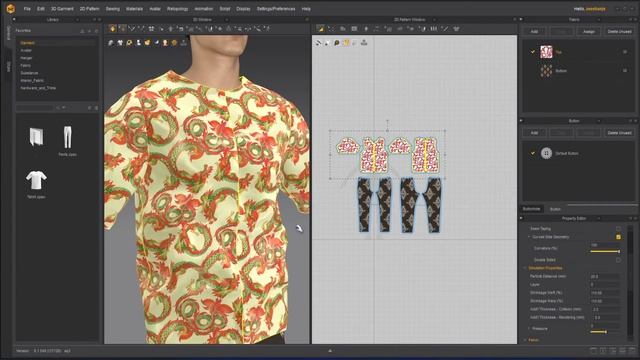Click the third tool icon in the 3D Window toolbar
Viewport: 640px width, 360px height.
(132, 29)
